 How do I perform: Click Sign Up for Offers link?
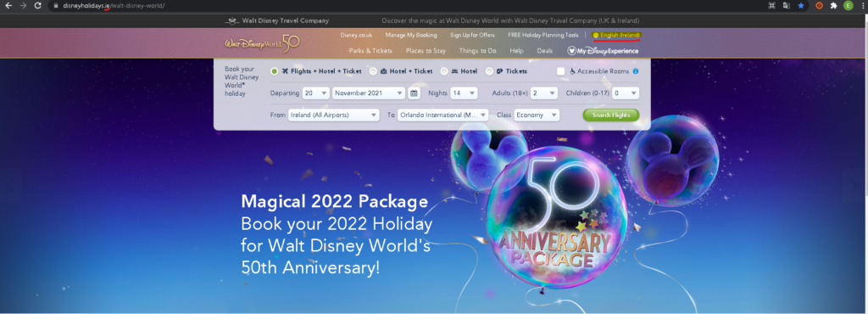coord(472,35)
